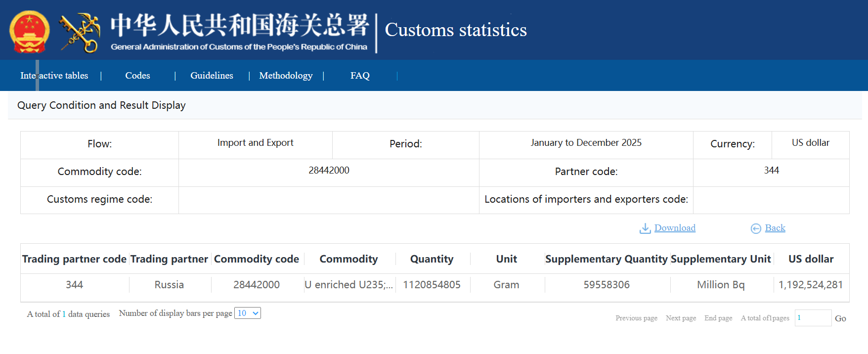
Task: Expand the display bars per page dropdown
Action: (x=248, y=313)
